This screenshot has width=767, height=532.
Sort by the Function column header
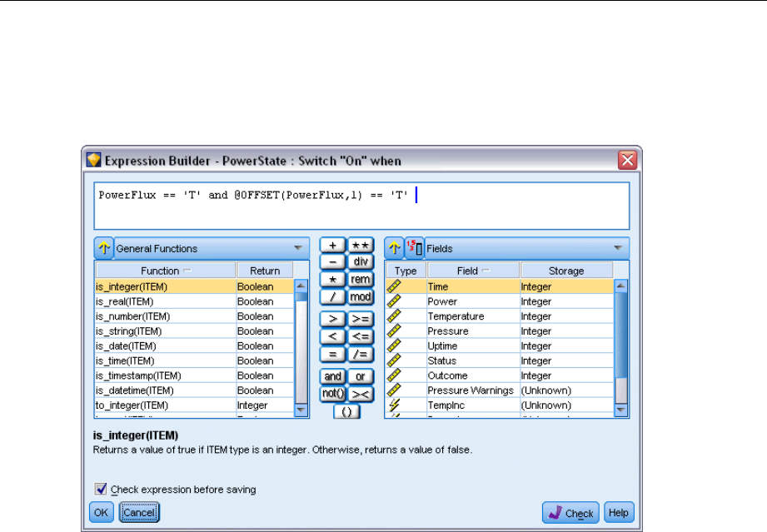(x=166, y=271)
